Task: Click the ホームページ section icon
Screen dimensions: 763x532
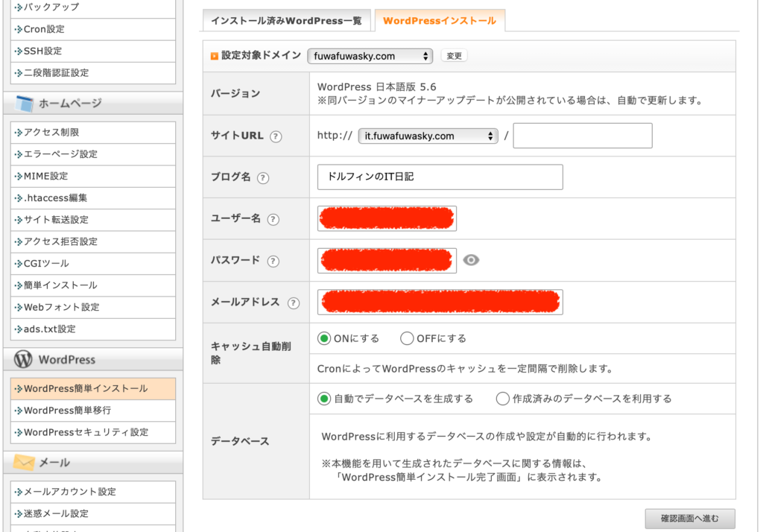Action: (25, 103)
